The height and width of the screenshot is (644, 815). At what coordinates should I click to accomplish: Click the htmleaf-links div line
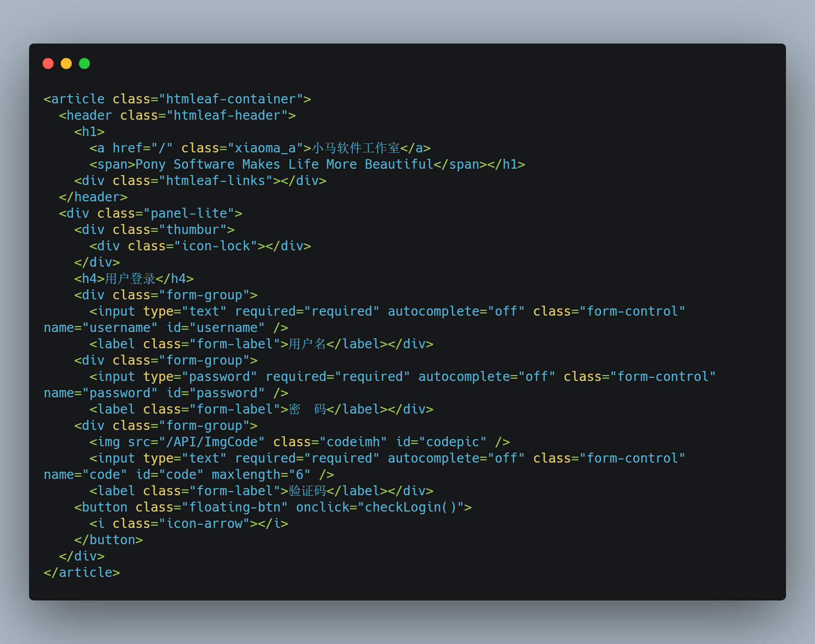201,181
